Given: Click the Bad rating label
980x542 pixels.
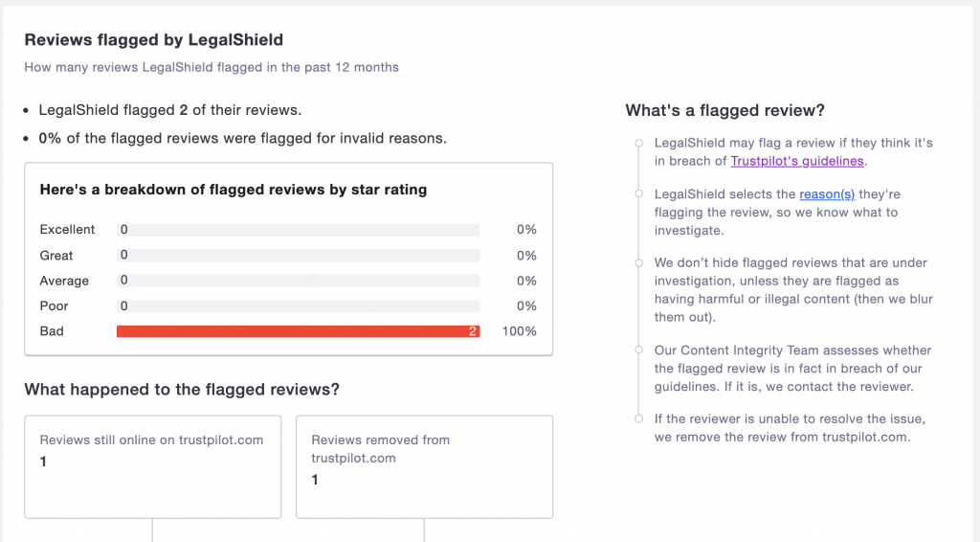Looking at the screenshot, I should tap(52, 331).
